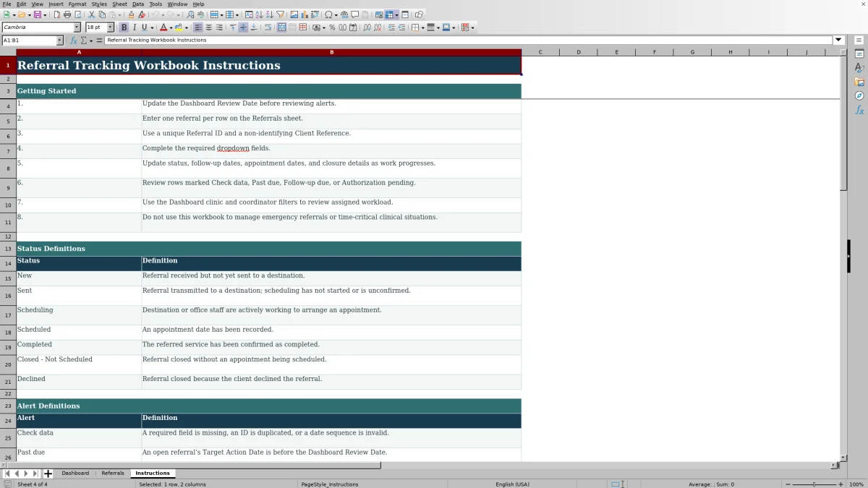
Task: Click the Background Color highlighter swatch
Action: [179, 27]
